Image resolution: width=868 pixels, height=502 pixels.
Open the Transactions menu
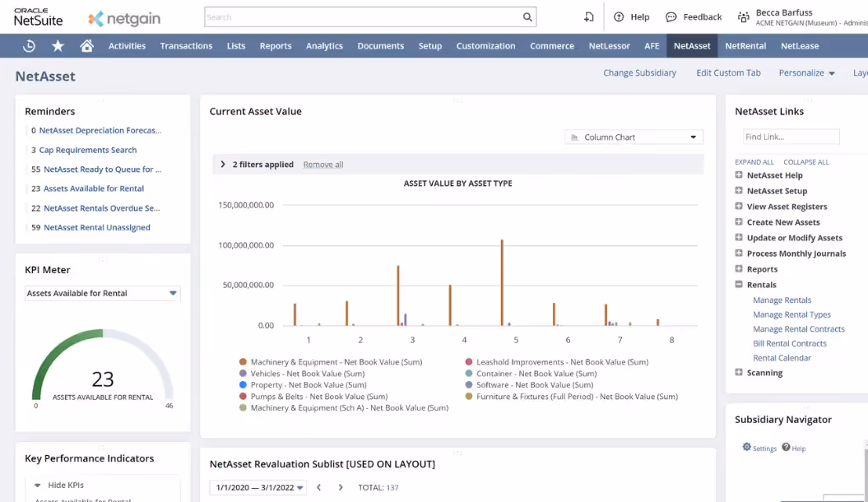[x=186, y=46]
